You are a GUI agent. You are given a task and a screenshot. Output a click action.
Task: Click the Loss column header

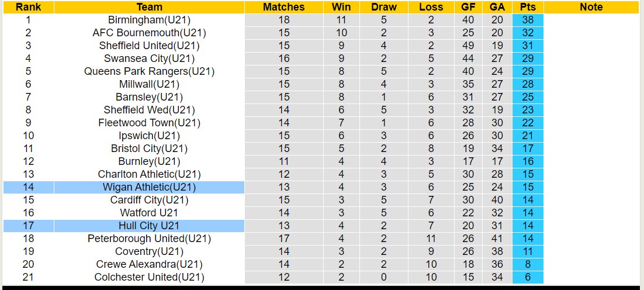click(431, 7)
